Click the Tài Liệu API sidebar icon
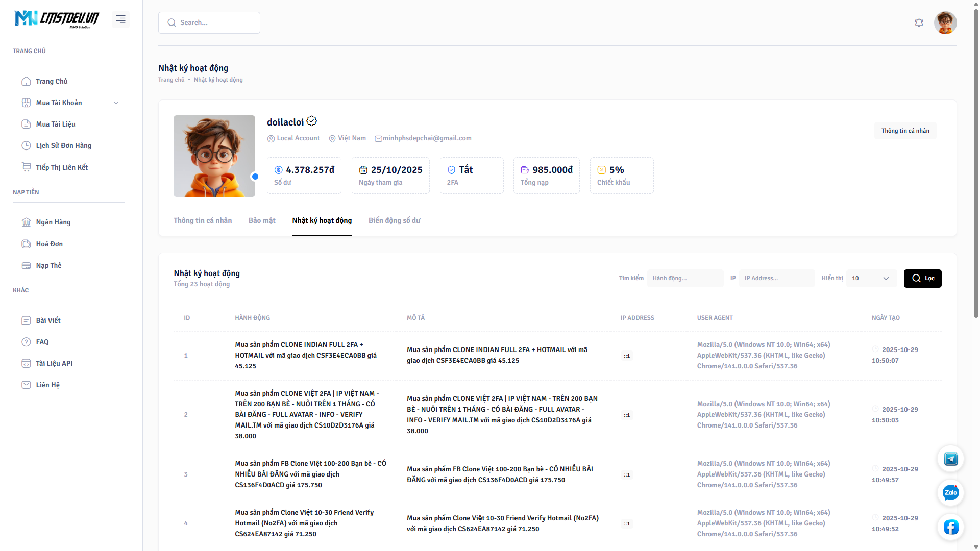The height and width of the screenshot is (551, 980). tap(26, 363)
